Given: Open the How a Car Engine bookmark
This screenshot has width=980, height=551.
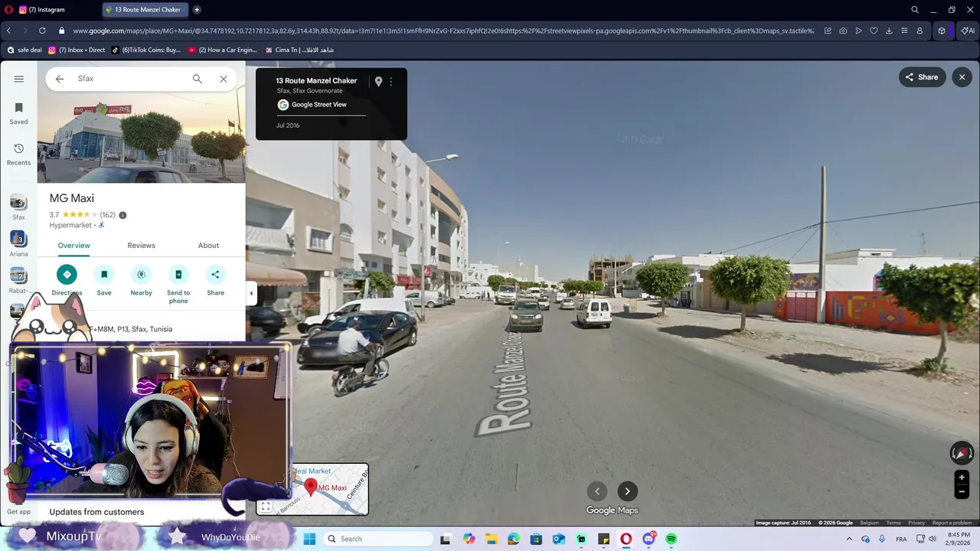Looking at the screenshot, I should tap(222, 50).
